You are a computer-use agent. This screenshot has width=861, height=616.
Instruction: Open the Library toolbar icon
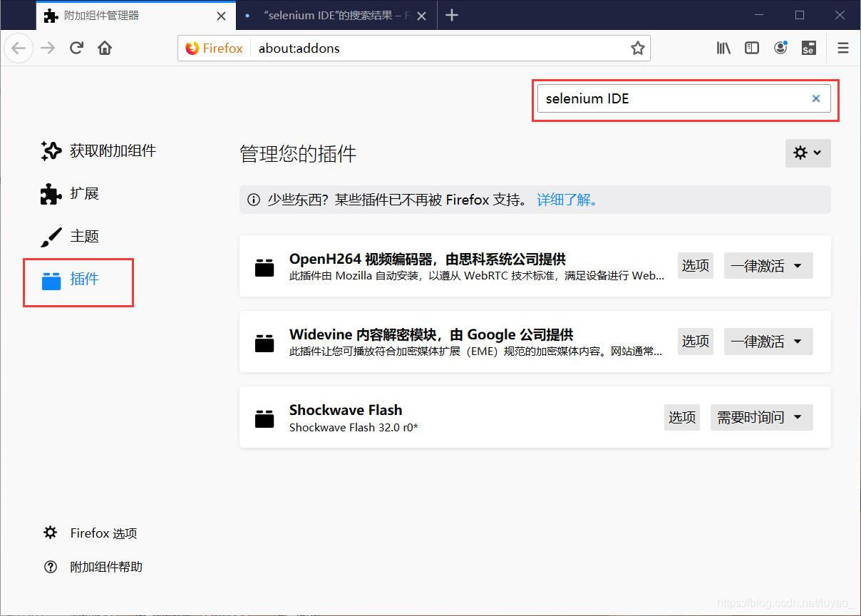723,48
